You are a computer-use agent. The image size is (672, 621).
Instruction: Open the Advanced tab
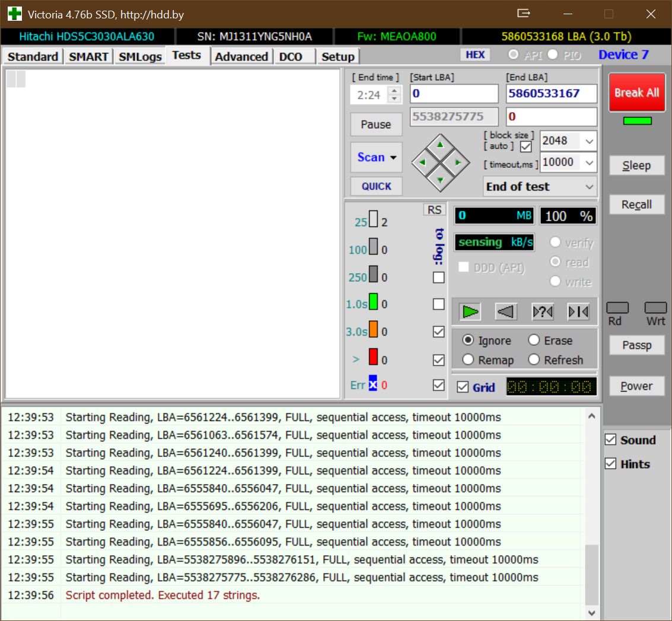241,56
